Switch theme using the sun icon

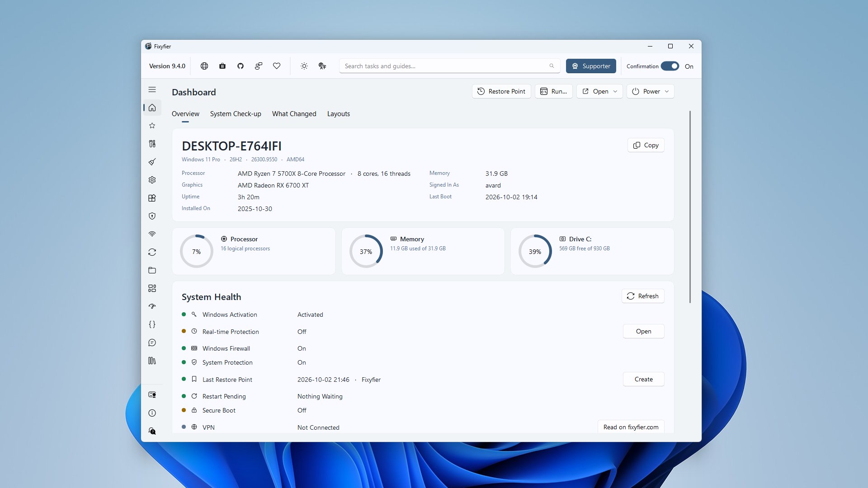304,66
